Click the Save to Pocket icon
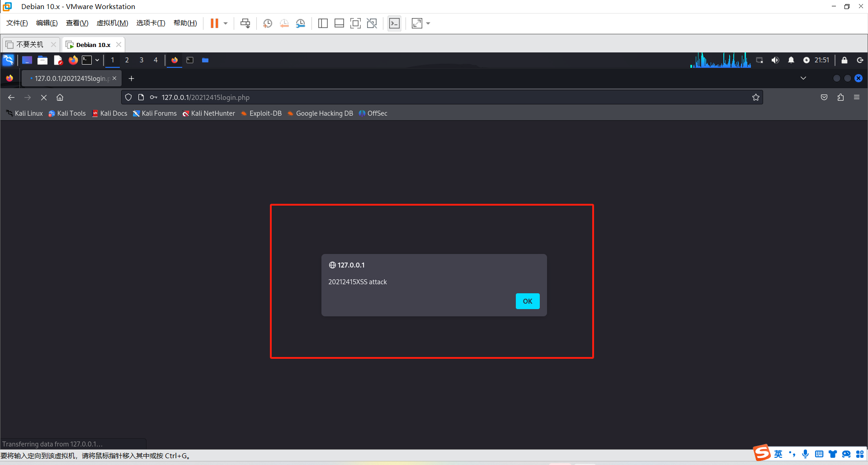The image size is (868, 465). pos(824,98)
